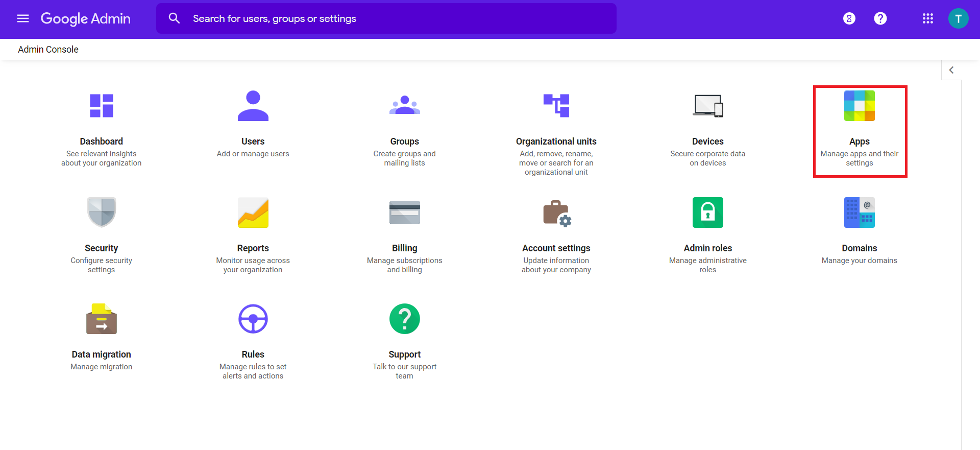Click 'Add, remove, rename, move or search' description
Screen dimensions: 980x450
pyautogui.click(x=556, y=163)
